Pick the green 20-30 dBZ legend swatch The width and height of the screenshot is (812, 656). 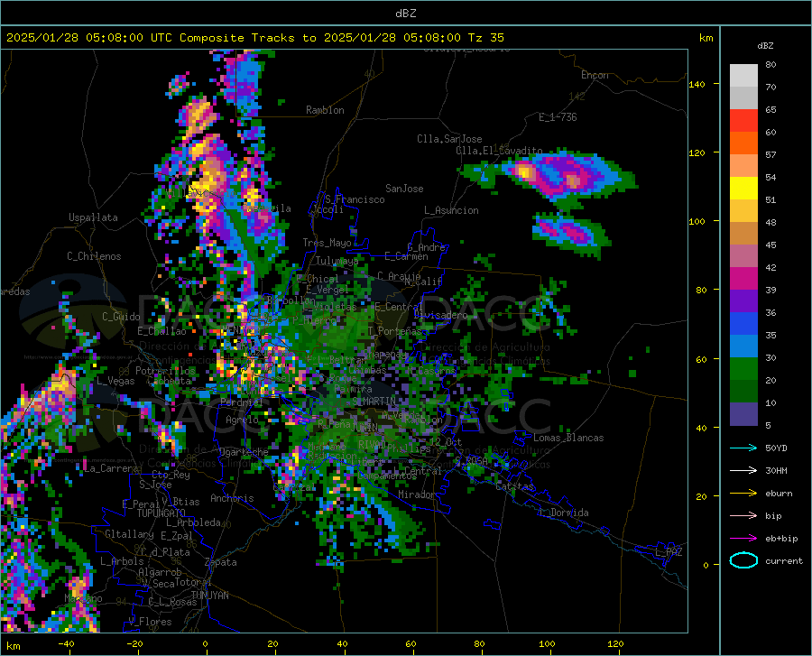click(743, 369)
